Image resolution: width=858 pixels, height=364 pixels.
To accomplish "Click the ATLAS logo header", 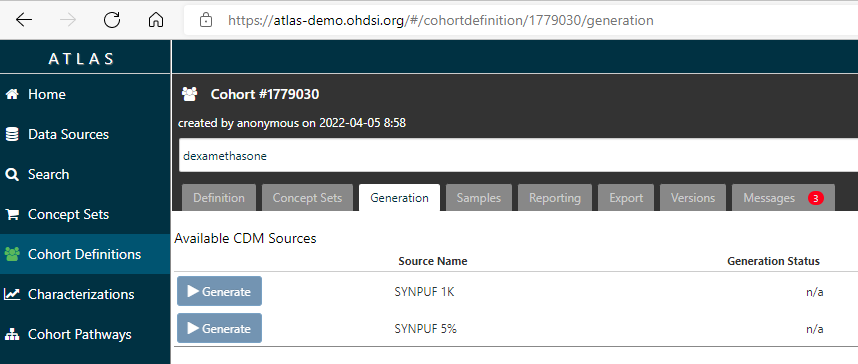I will 82,59.
